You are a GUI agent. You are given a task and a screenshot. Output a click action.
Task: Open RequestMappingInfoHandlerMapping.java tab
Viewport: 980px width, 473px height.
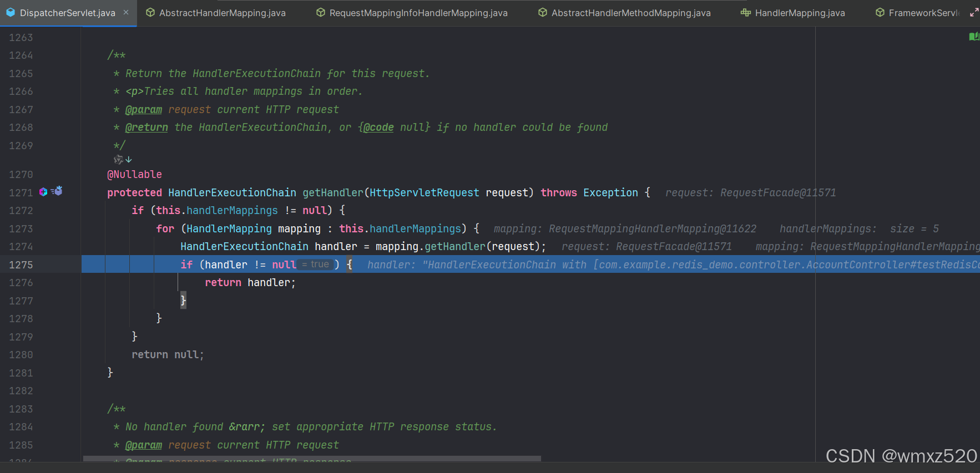pos(412,13)
